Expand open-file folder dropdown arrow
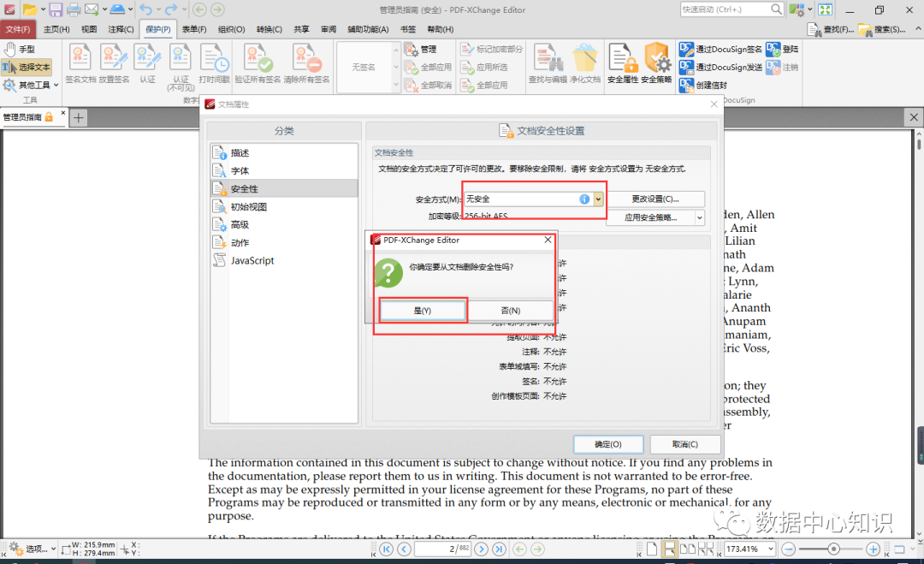The image size is (924, 564). coord(43,9)
